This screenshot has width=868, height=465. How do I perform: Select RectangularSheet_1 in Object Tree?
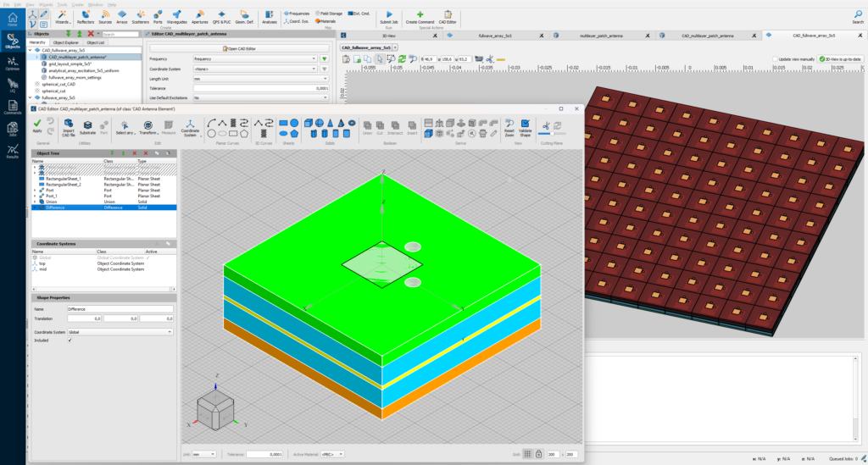click(x=104, y=180)
